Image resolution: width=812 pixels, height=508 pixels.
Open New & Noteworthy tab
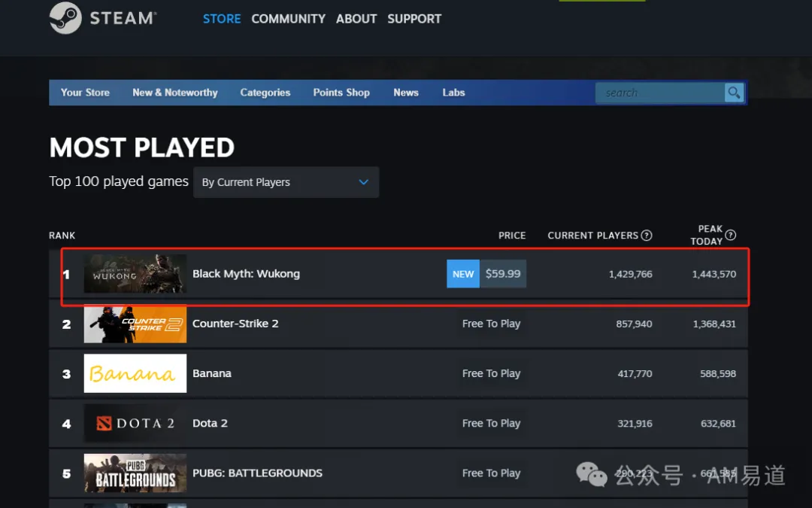175,93
